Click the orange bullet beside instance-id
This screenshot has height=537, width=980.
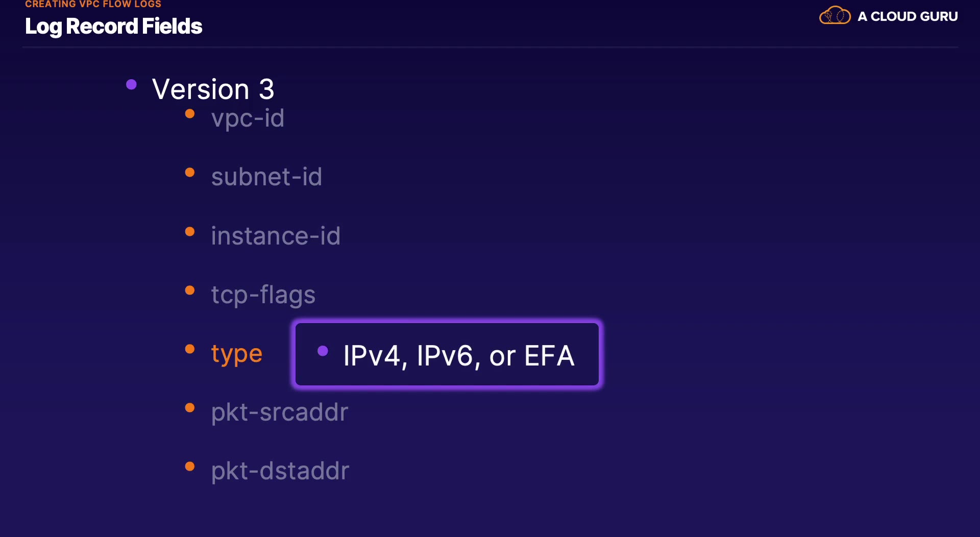point(190,232)
